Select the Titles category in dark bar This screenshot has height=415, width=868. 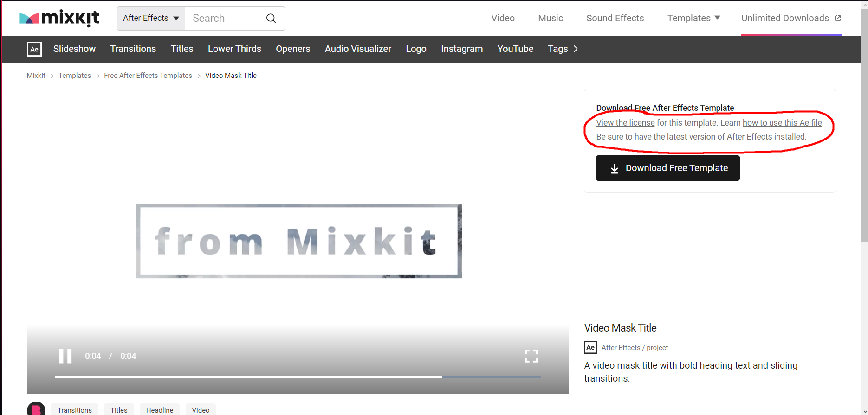coord(182,49)
